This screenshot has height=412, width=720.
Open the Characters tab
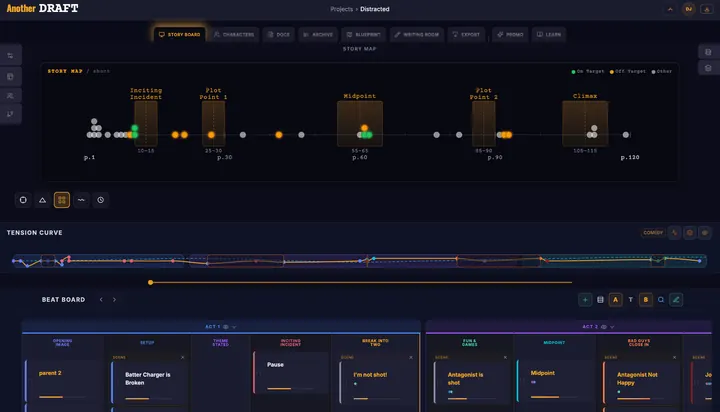pos(234,34)
